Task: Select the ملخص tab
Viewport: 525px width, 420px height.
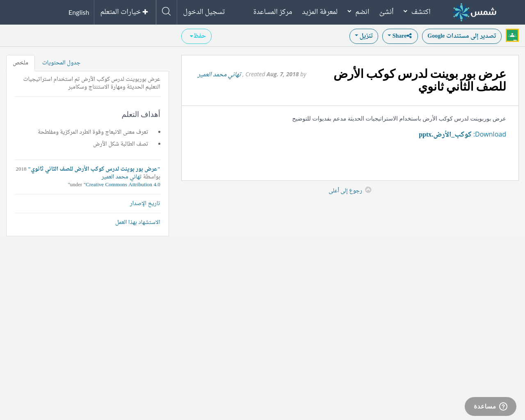Action: coord(21,63)
